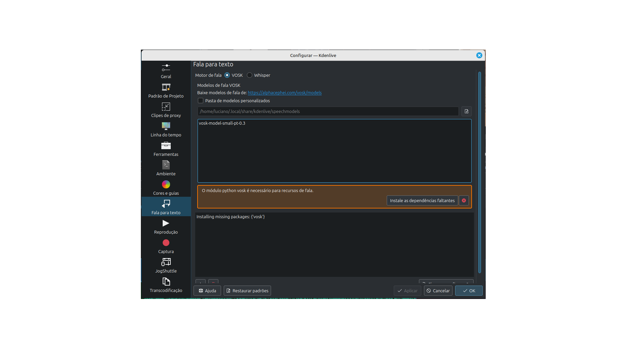
Task: Open JogShuttle settings page
Action: (x=166, y=266)
